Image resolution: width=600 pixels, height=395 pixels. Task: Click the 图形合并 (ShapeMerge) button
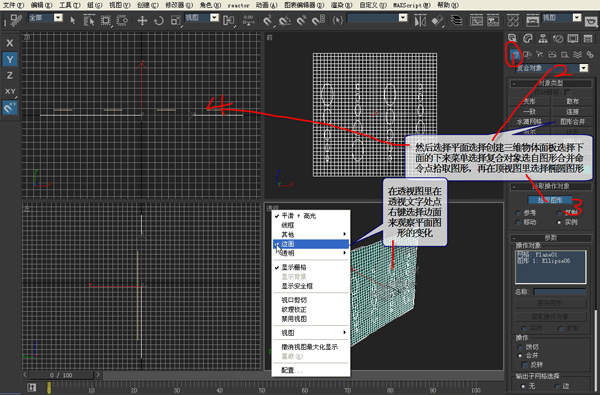click(x=572, y=122)
